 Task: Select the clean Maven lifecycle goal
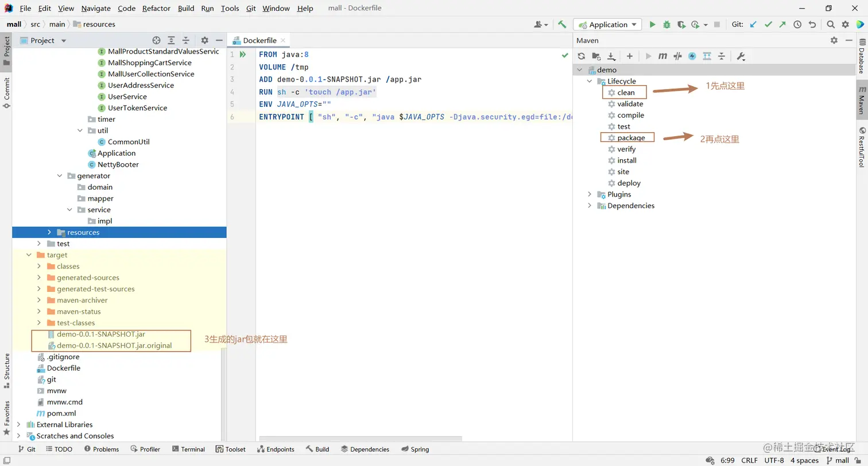626,93
